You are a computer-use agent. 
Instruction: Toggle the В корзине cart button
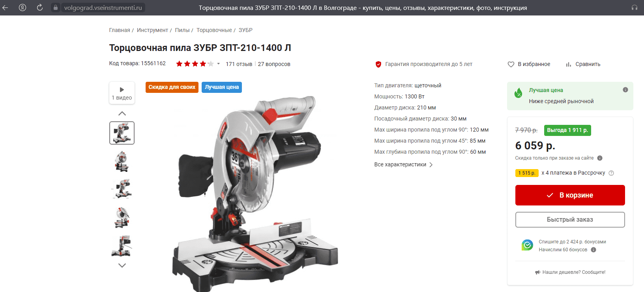(x=570, y=195)
